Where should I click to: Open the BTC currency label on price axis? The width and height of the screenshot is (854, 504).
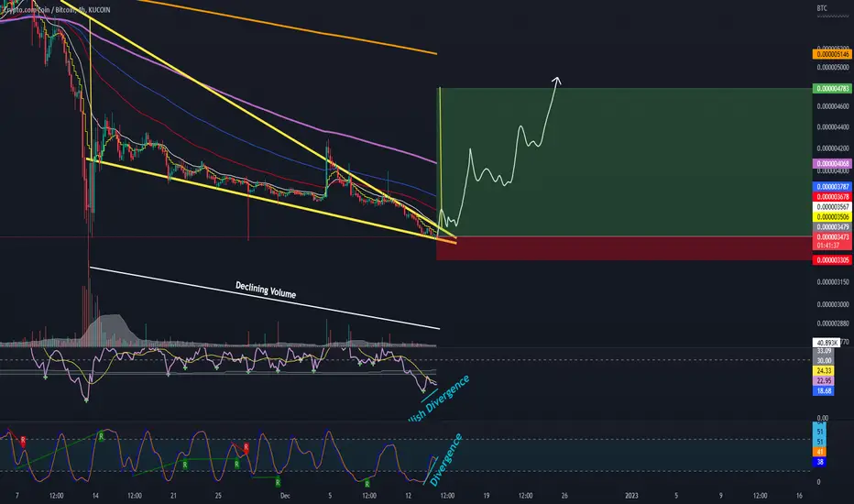(822, 8)
